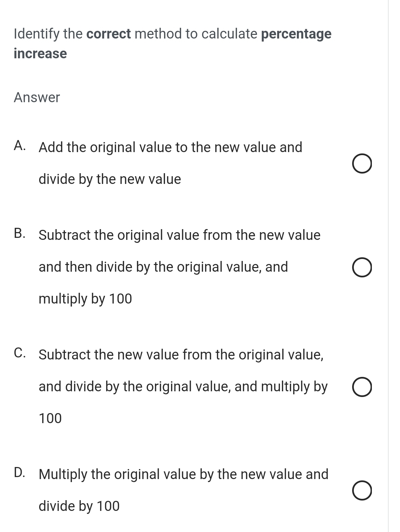Pick the radio button for option D
The image size is (400, 532).
(x=362, y=491)
